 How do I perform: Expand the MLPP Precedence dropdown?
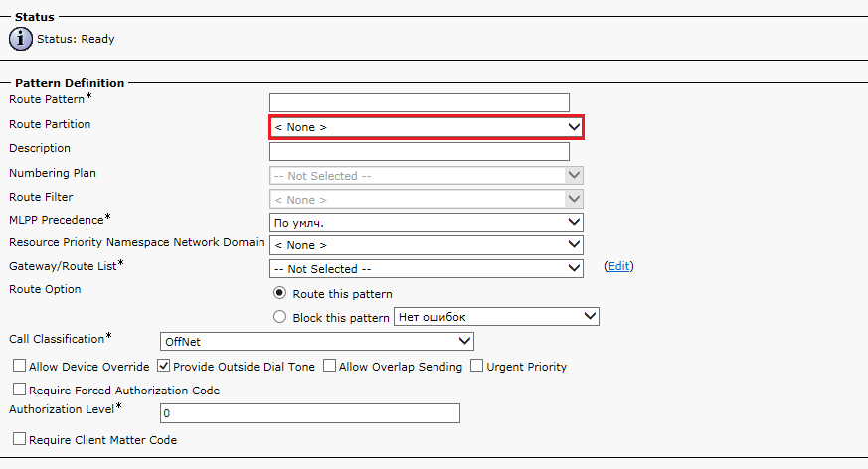tap(426, 222)
